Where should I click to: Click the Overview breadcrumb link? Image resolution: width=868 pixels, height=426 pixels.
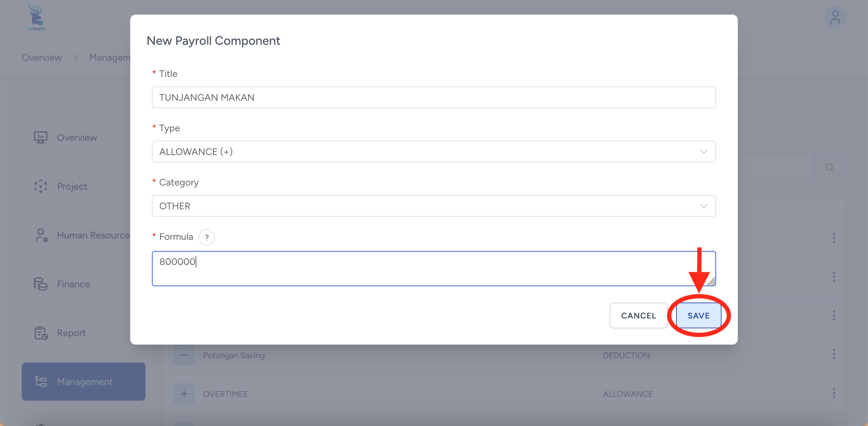pyautogui.click(x=42, y=58)
